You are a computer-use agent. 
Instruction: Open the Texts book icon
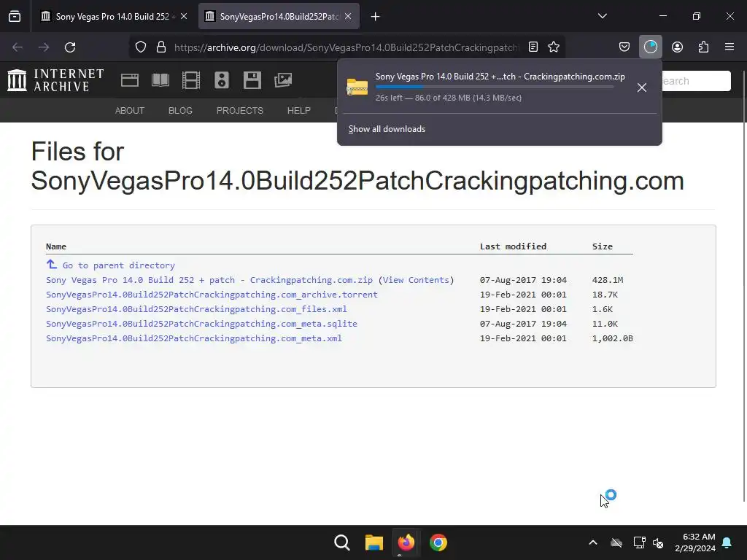(160, 80)
